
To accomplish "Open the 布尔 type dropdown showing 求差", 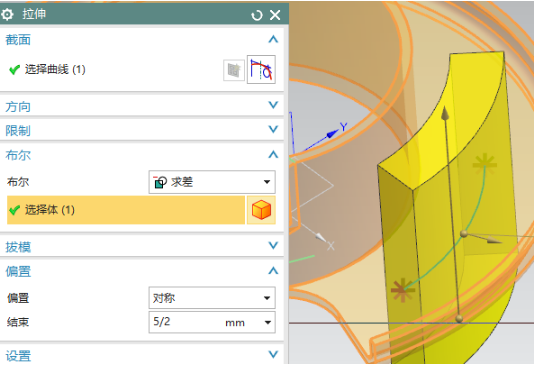I will tap(212, 182).
